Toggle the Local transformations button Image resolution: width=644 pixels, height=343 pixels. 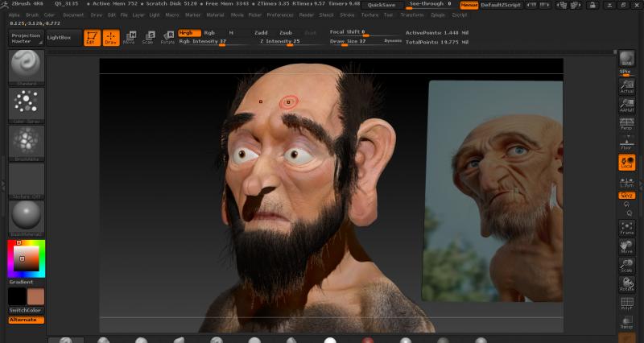pos(627,162)
